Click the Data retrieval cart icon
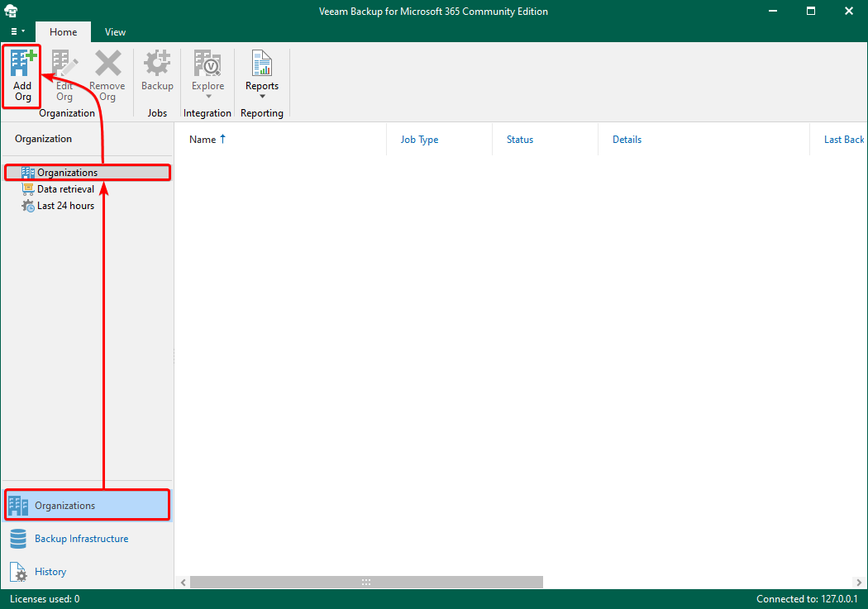The width and height of the screenshot is (868, 609). (x=27, y=189)
